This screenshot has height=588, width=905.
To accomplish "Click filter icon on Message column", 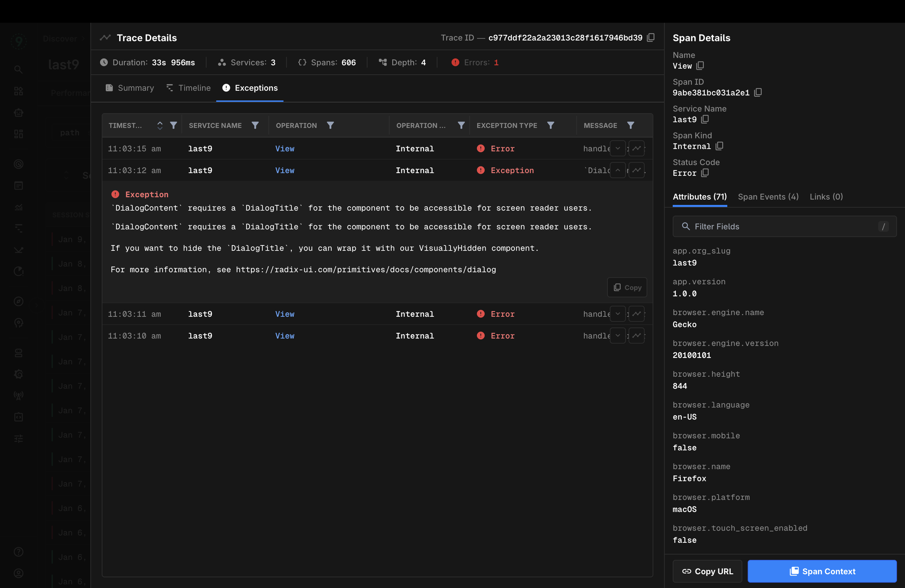I will tap(631, 125).
